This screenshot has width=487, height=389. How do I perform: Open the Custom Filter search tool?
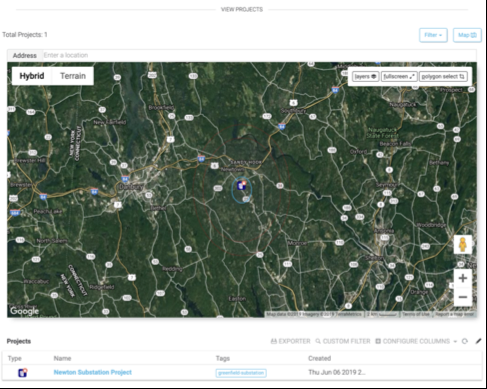point(343,341)
